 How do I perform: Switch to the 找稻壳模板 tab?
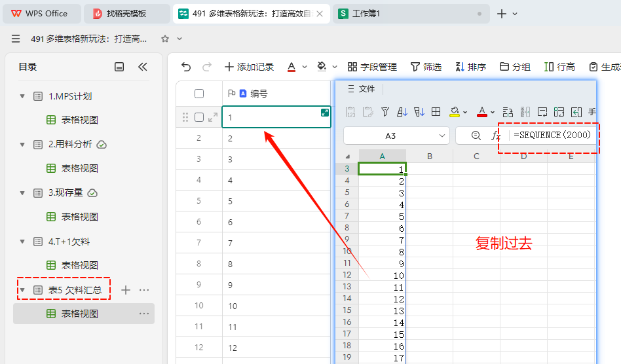pyautogui.click(x=126, y=14)
